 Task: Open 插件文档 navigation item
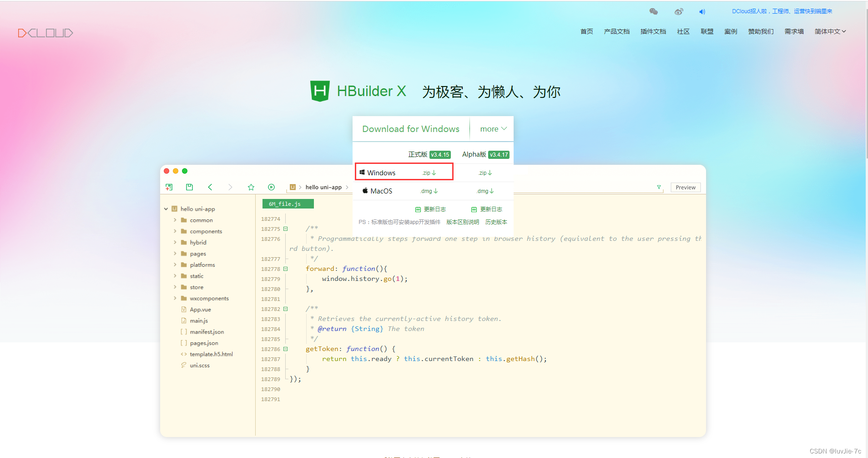[653, 31]
